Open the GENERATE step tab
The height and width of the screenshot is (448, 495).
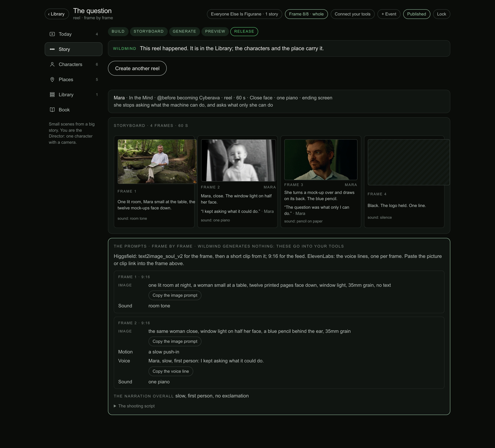184,31
